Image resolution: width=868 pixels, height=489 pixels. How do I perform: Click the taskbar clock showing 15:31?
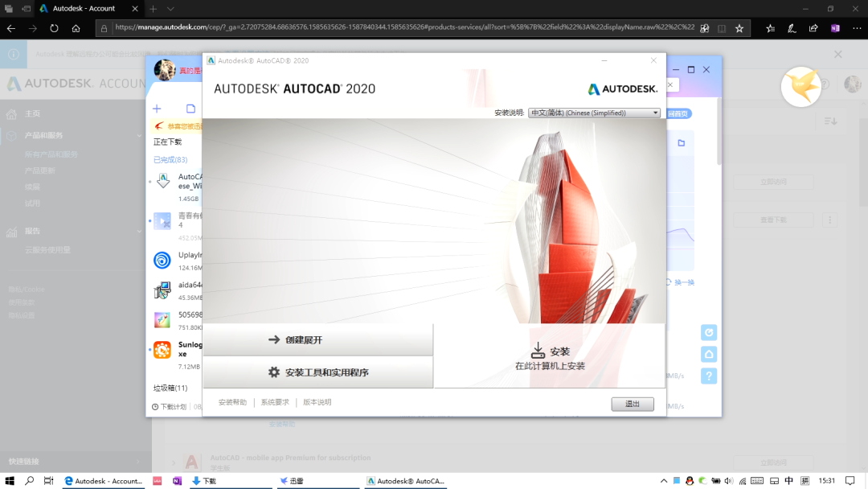(x=826, y=481)
